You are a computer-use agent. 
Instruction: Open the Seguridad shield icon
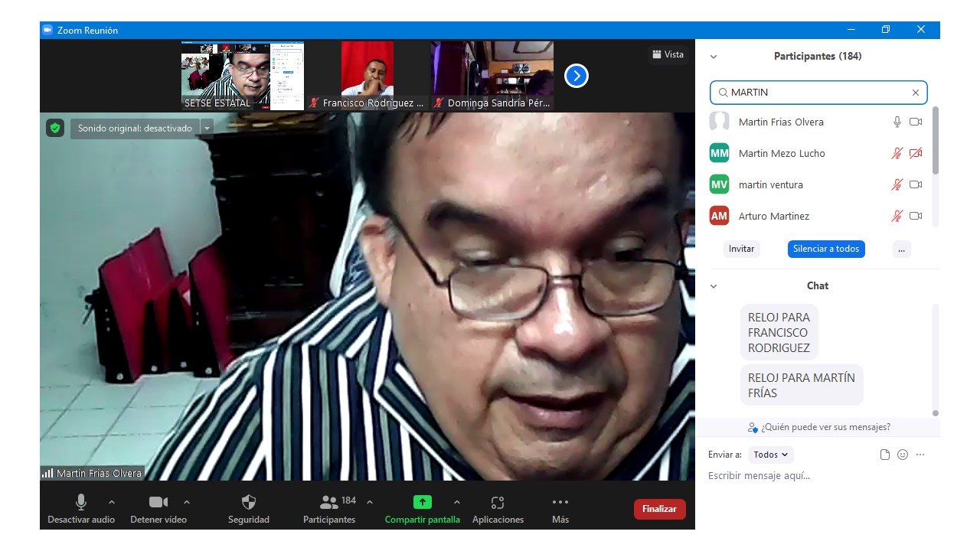point(248,503)
